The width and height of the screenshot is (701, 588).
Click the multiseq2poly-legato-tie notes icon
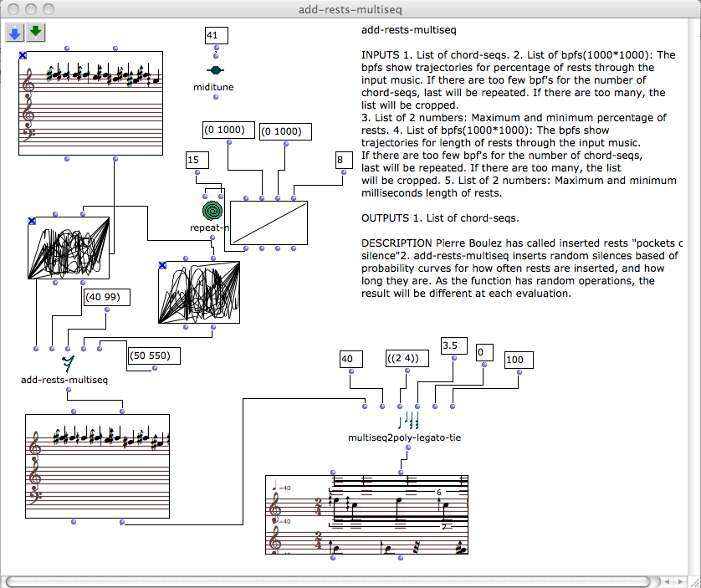tap(407, 421)
